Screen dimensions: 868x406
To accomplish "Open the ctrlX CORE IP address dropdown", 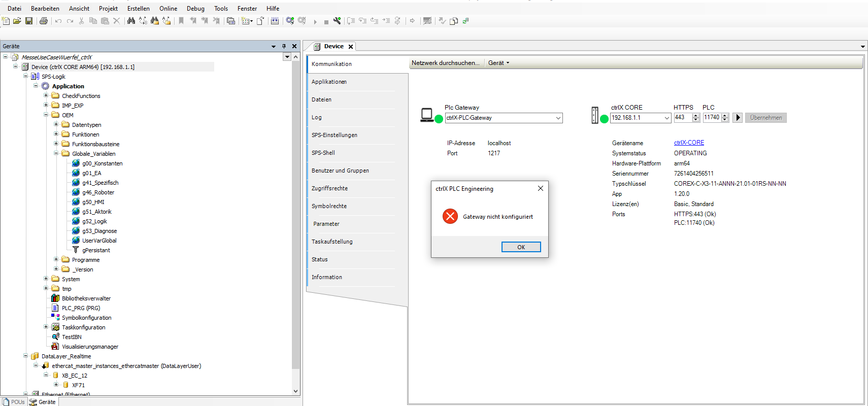I will point(666,118).
